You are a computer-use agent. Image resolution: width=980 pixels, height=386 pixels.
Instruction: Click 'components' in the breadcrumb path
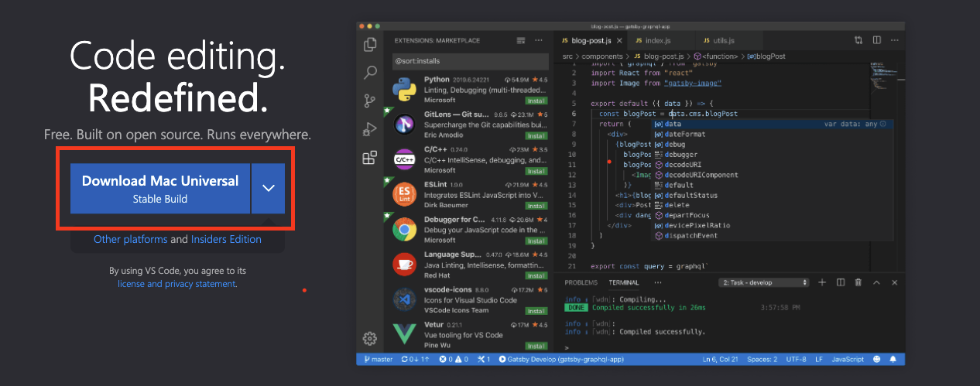pyautogui.click(x=602, y=56)
